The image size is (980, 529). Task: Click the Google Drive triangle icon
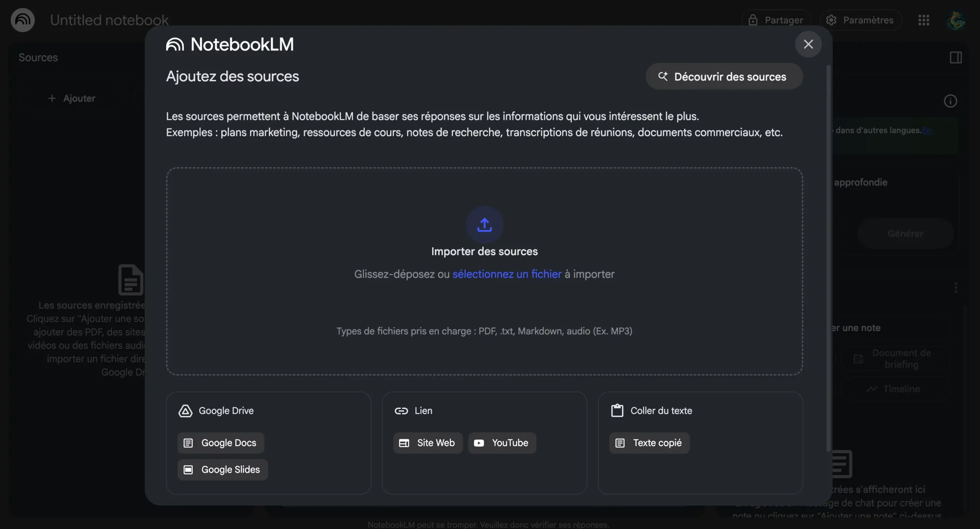[x=185, y=411]
